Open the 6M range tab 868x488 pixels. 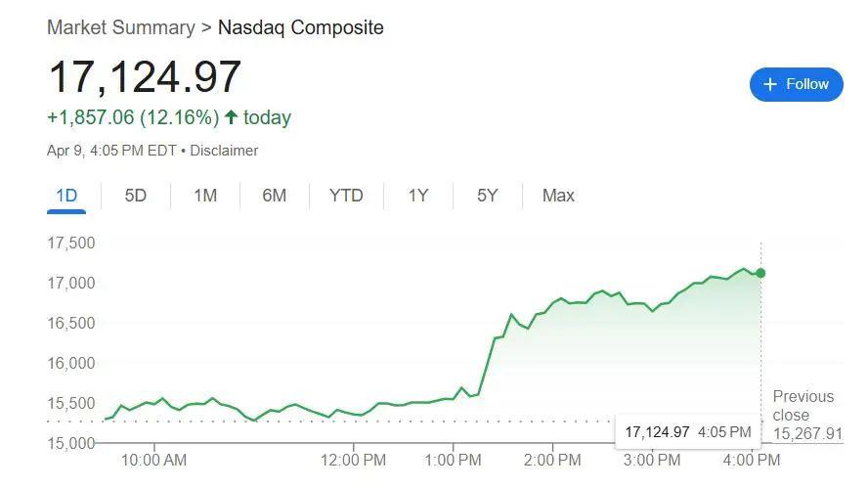[x=275, y=196]
